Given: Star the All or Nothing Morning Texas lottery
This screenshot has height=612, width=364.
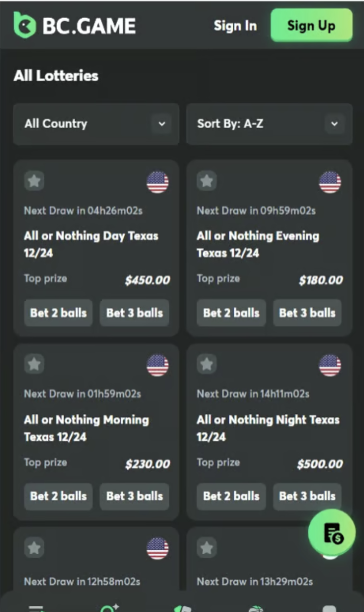Looking at the screenshot, I should pos(34,364).
